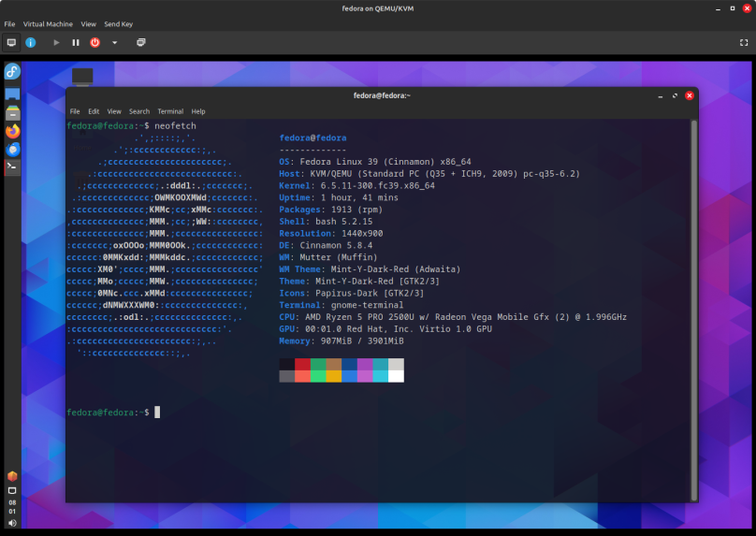Click the terminal icon in panel
The width and height of the screenshot is (756, 536).
[12, 167]
